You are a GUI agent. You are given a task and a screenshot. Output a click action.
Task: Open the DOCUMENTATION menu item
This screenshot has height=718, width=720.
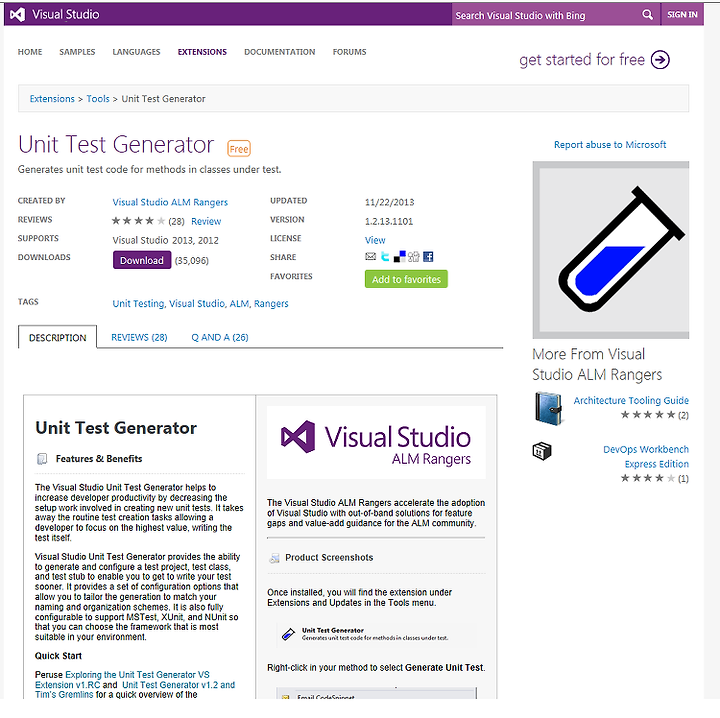tap(280, 52)
